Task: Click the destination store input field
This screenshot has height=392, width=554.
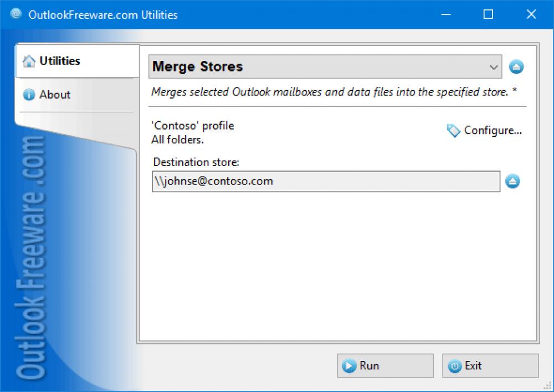Action: (326, 181)
